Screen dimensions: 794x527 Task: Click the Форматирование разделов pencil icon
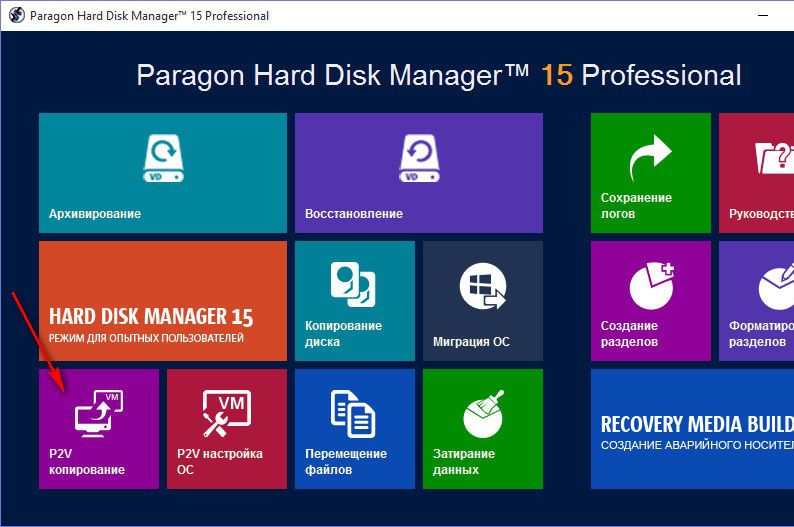tap(775, 286)
